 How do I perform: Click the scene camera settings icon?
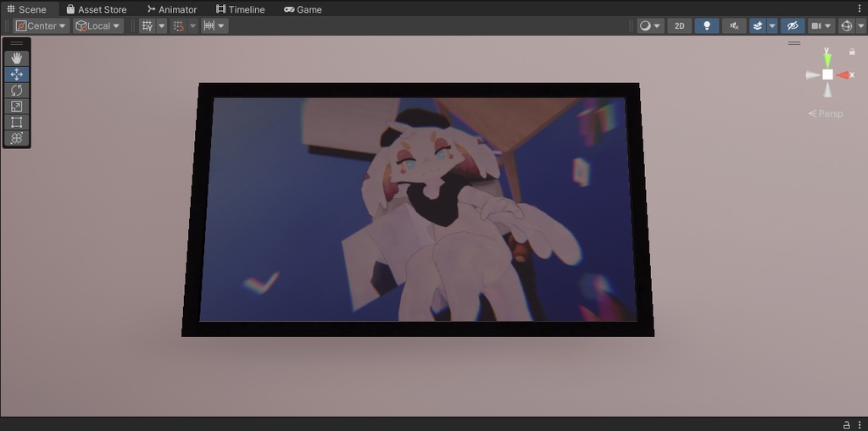pos(816,26)
